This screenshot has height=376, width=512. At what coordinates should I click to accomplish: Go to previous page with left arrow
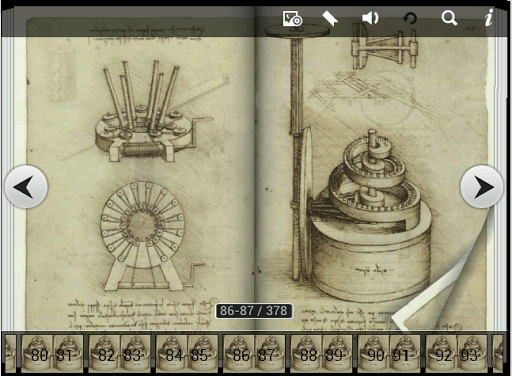click(x=26, y=187)
